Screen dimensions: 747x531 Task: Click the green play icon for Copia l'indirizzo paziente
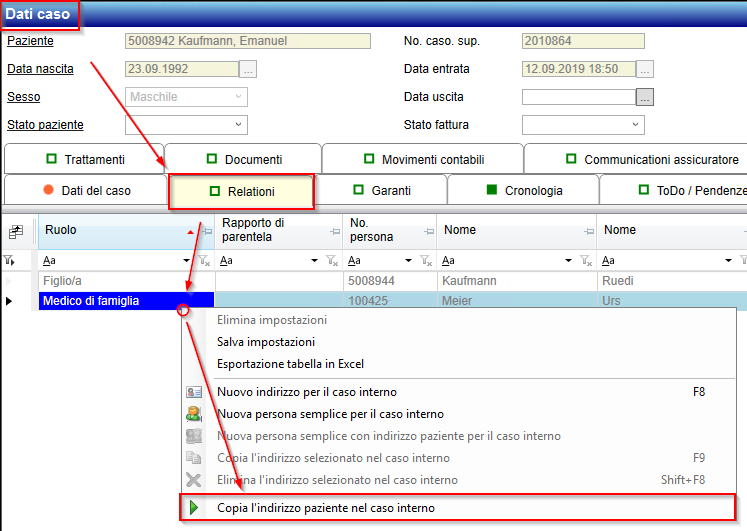194,508
